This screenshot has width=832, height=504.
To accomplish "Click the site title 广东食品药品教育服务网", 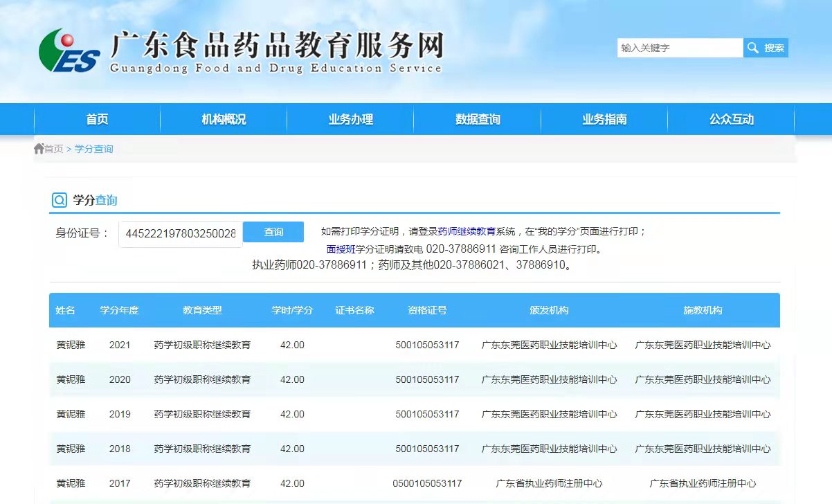I will pyautogui.click(x=276, y=46).
